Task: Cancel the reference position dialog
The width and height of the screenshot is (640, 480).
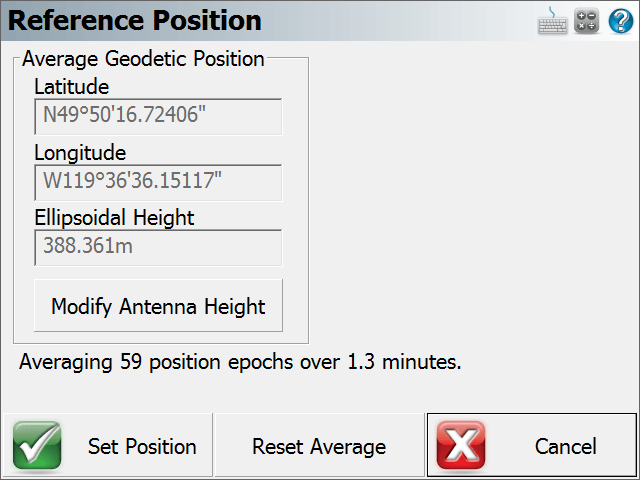Action: [x=531, y=445]
